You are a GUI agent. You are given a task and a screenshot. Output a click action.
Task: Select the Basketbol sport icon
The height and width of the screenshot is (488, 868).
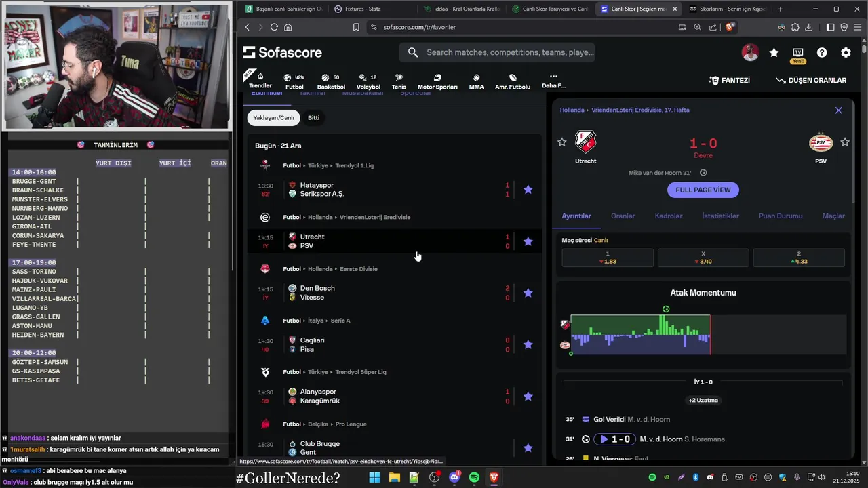click(331, 81)
